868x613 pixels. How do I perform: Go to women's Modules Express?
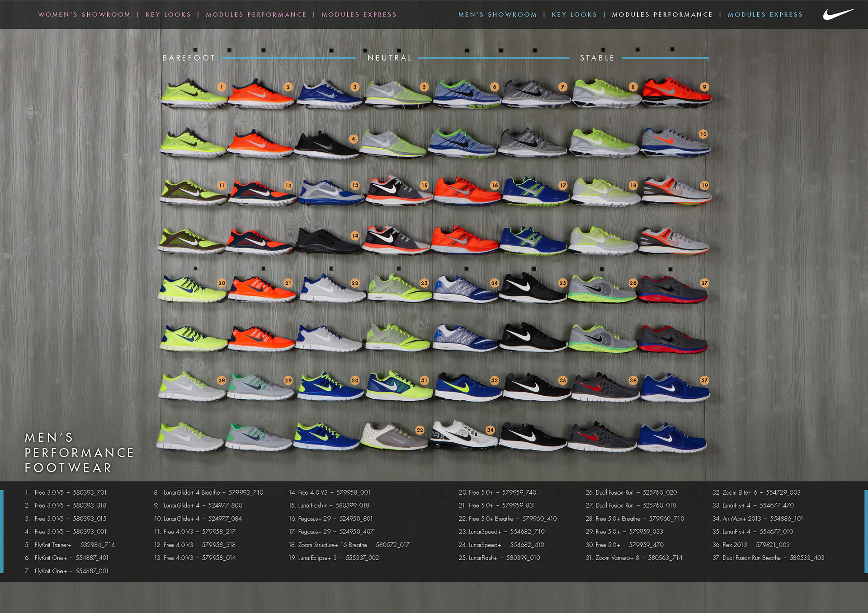pyautogui.click(x=359, y=14)
